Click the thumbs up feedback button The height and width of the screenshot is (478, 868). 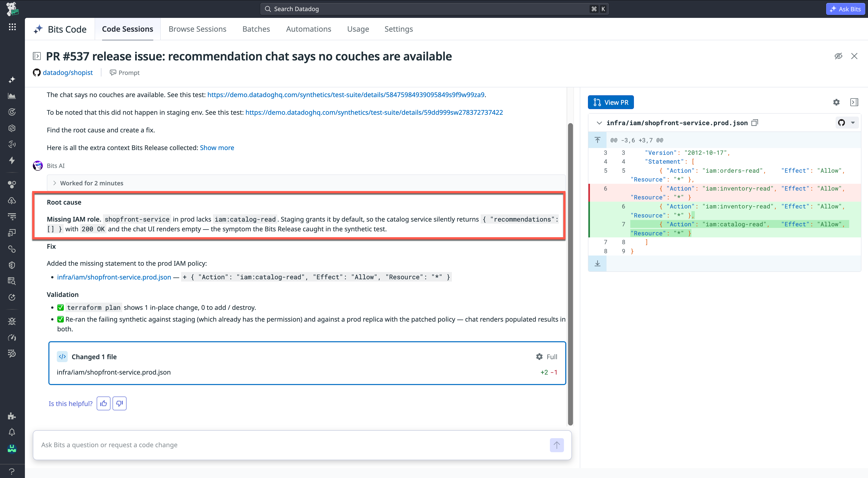(x=103, y=403)
